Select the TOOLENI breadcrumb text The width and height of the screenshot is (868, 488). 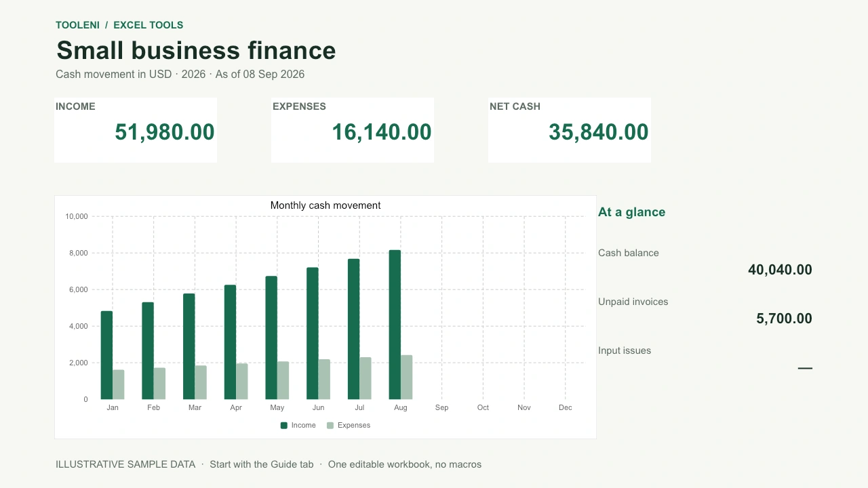[77, 25]
